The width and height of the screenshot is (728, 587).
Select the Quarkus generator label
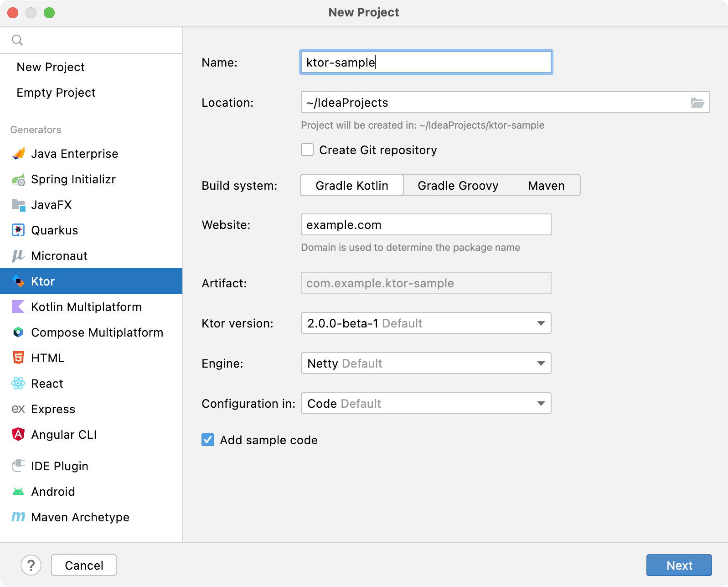pyautogui.click(x=55, y=230)
